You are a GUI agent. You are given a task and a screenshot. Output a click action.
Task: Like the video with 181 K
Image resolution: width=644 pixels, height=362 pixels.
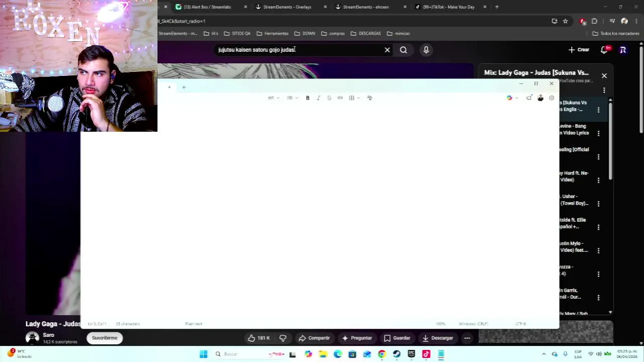pos(259,338)
